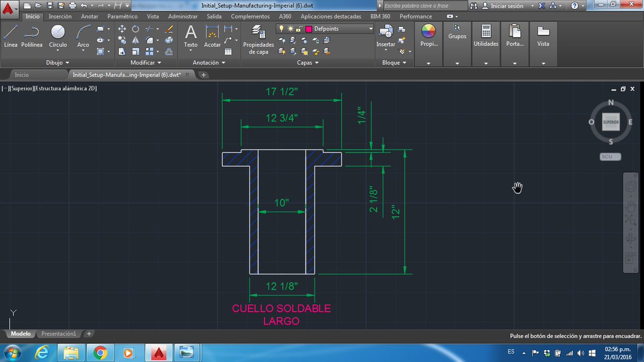The height and width of the screenshot is (362, 644).
Task: Expand the Dibujo panel
Action: (57, 63)
